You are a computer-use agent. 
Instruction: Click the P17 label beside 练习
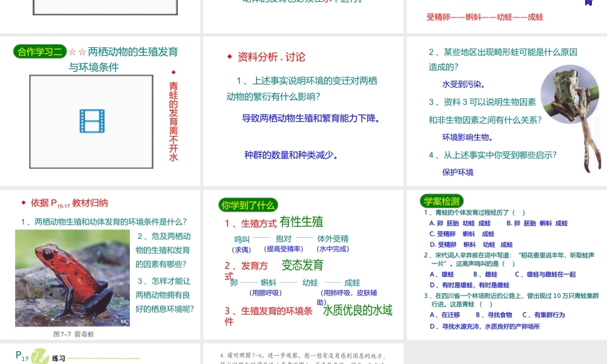pyautogui.click(x=22, y=356)
